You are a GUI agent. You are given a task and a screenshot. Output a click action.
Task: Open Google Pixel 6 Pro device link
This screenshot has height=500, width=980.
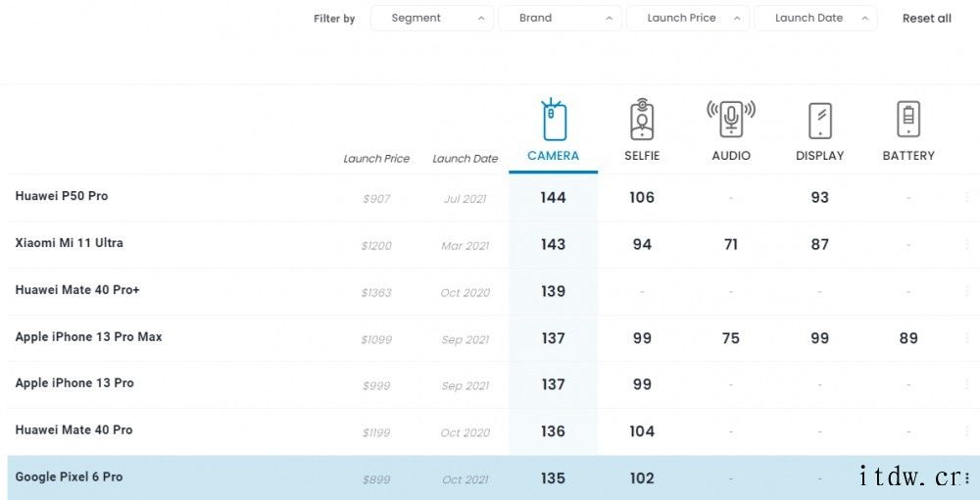pos(69,476)
